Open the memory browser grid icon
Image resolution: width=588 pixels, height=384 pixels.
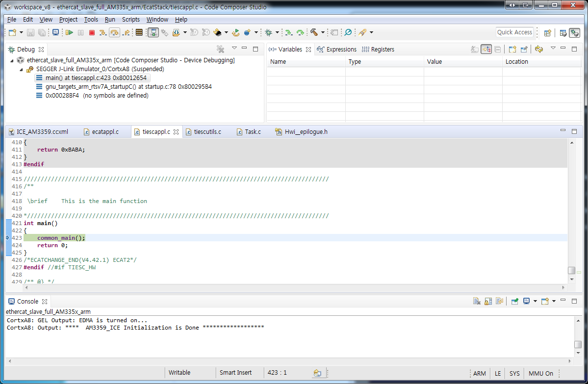pos(139,32)
